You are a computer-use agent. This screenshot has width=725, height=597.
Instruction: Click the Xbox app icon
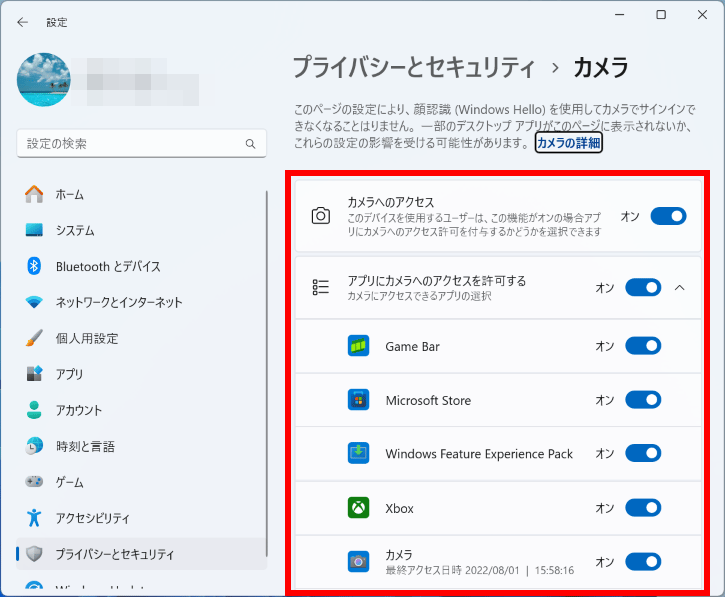(358, 508)
